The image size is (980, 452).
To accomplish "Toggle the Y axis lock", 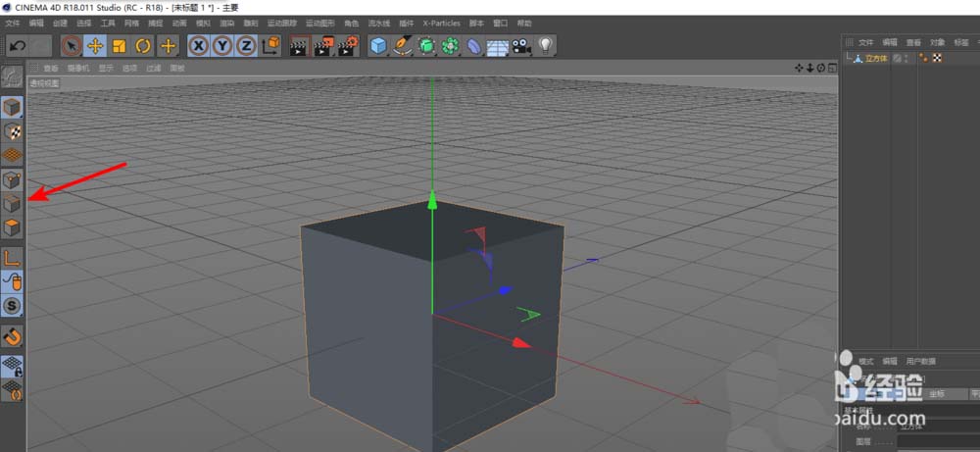I will pyautogui.click(x=222, y=45).
